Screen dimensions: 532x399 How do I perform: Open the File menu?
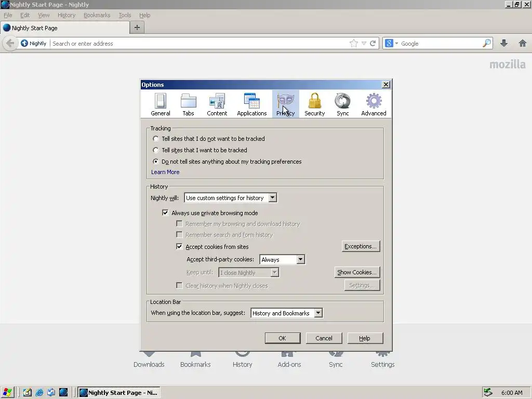coord(8,15)
